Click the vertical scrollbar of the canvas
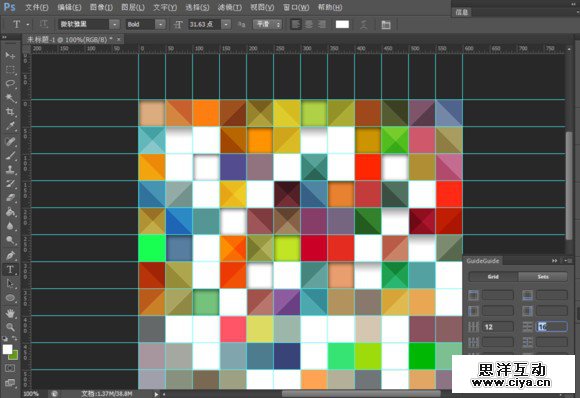Viewport: 580px width, 398px height. click(569, 185)
